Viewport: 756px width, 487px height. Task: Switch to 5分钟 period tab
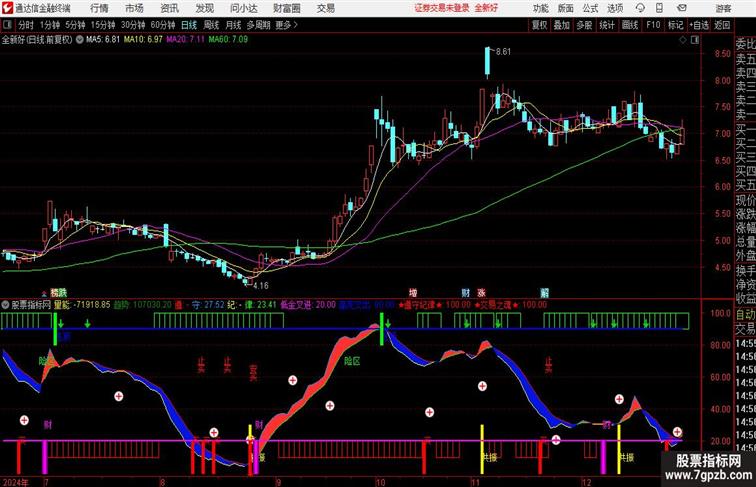75,25
